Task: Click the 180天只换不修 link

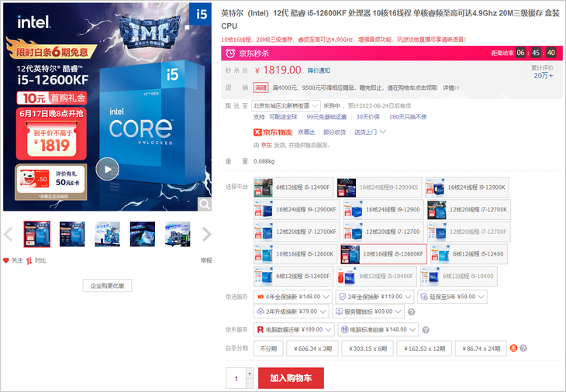Action: point(408,117)
